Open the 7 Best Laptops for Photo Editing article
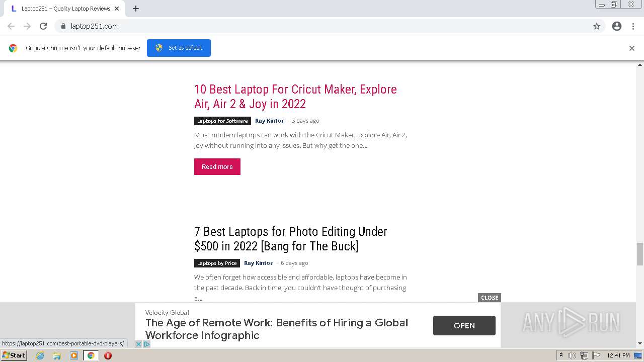The height and width of the screenshot is (362, 644). tap(291, 239)
